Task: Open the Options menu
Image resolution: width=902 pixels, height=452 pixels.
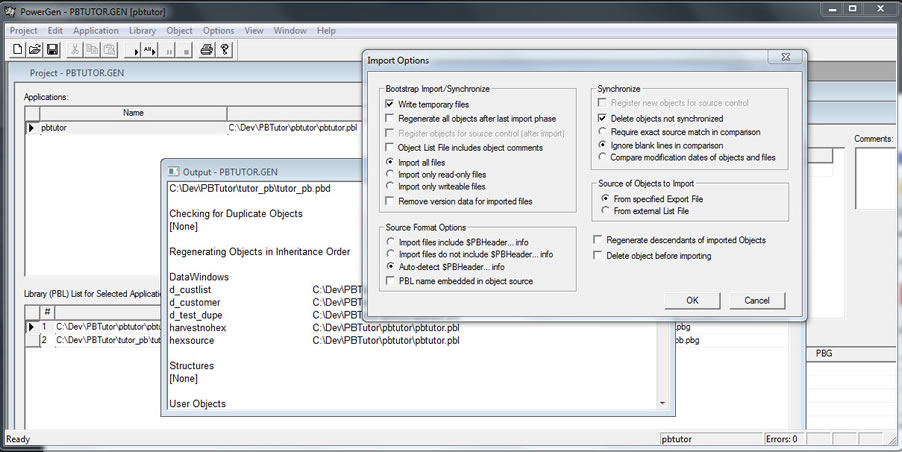Action: [218, 31]
